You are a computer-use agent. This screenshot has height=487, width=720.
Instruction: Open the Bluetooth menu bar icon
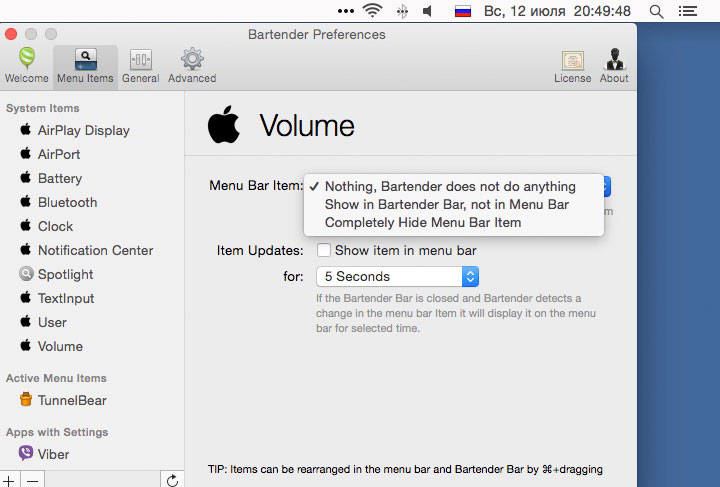pyautogui.click(x=402, y=11)
